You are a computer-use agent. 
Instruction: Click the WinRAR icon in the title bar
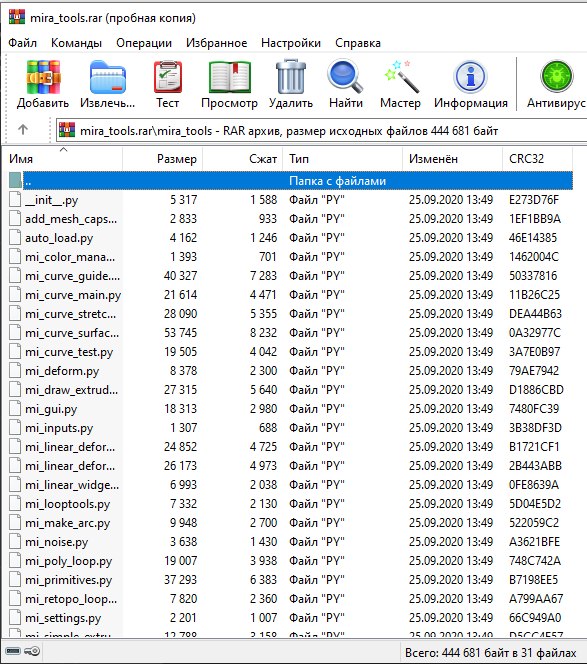[17, 16]
